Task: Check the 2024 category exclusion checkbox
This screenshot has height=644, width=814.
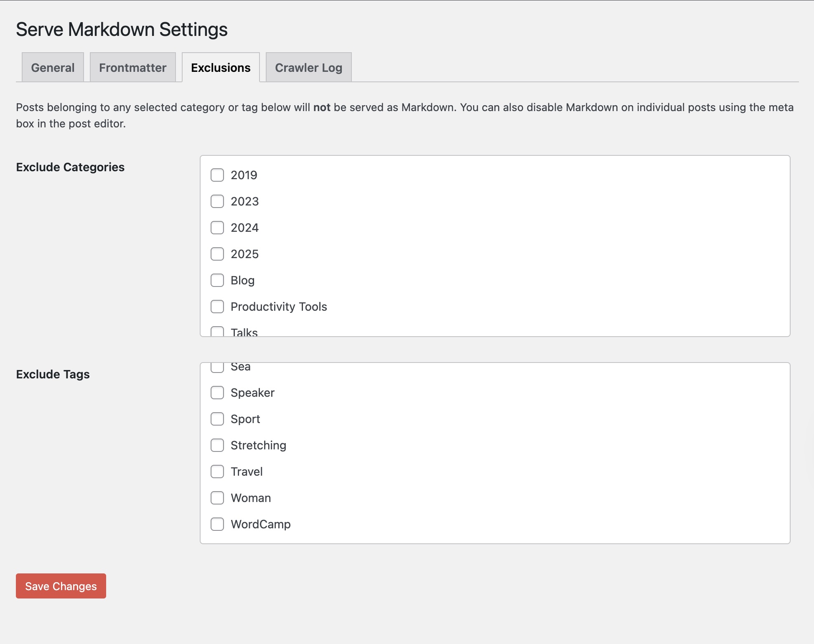Action: tap(217, 228)
